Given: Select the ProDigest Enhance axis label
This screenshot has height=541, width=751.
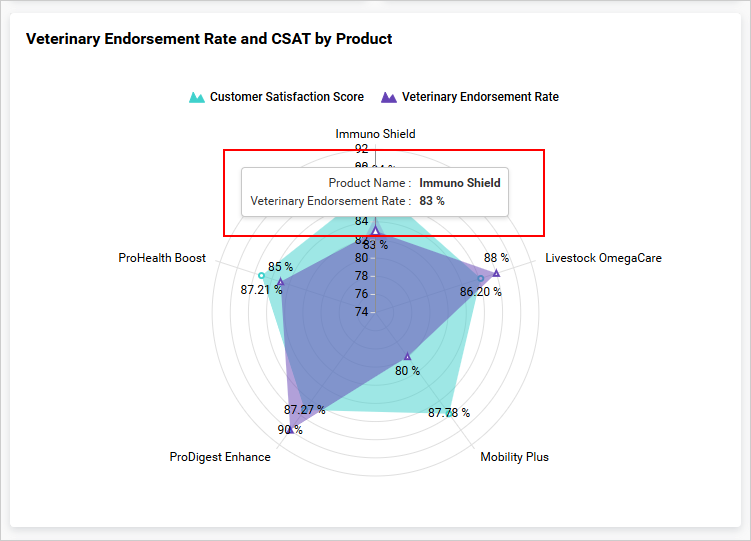Looking at the screenshot, I should [x=220, y=457].
